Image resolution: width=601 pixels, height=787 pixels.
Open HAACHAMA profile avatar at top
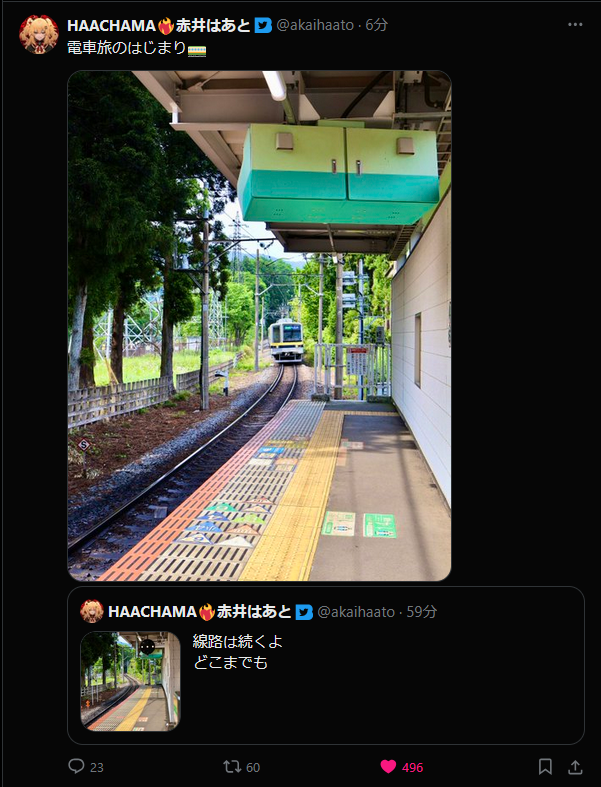39,34
